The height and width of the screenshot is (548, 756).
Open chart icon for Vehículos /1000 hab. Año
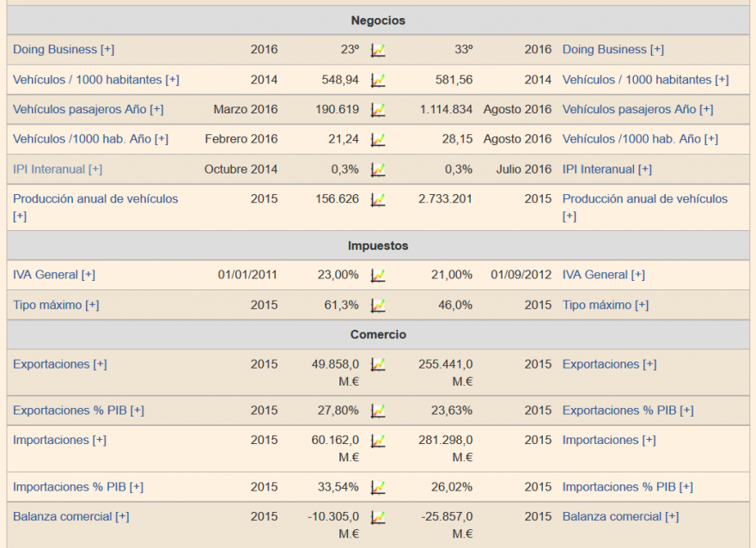point(378,140)
